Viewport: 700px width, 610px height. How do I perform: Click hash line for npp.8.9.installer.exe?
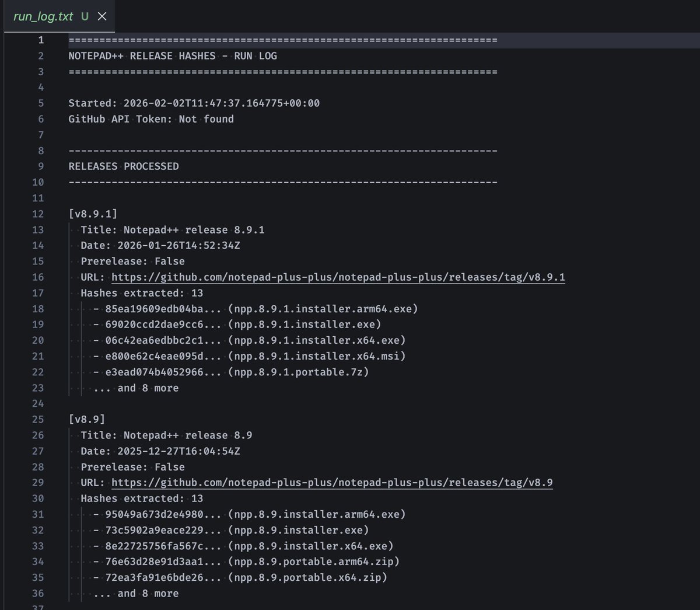click(x=231, y=530)
